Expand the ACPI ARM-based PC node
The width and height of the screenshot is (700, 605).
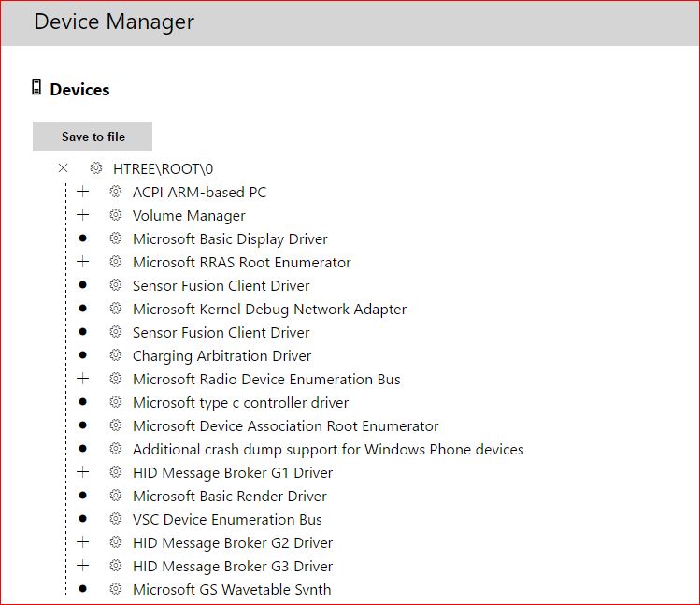[x=83, y=192]
